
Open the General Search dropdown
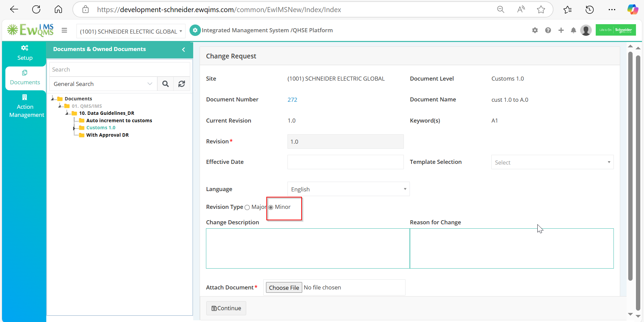103,84
